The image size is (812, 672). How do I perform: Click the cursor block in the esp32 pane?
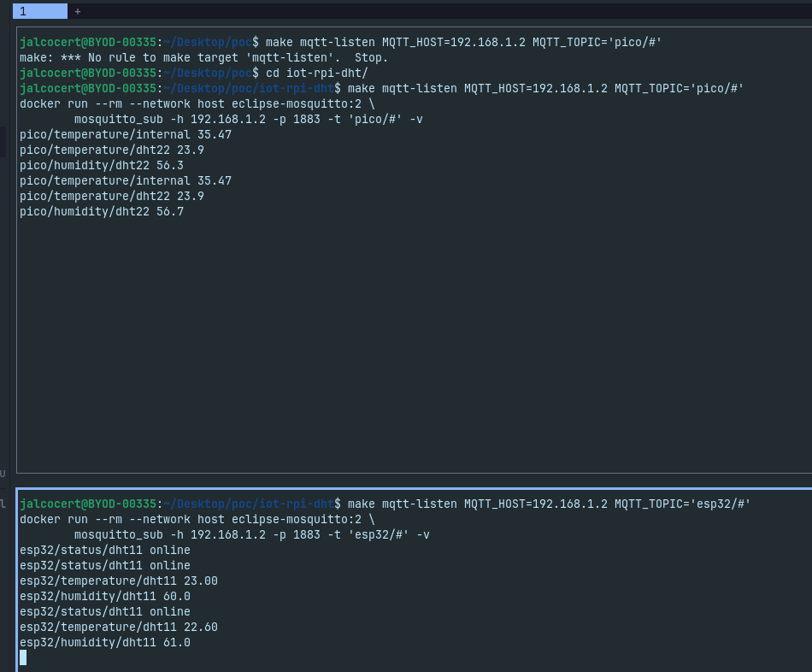[x=23, y=657]
